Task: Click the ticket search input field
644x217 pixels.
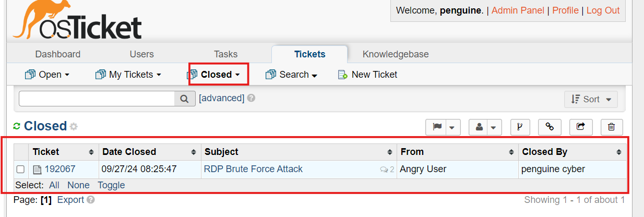Action: [x=97, y=98]
